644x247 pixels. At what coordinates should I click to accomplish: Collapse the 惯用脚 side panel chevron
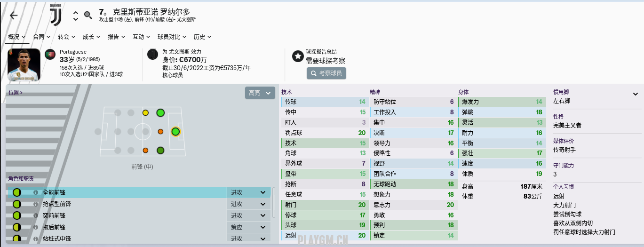(636, 94)
